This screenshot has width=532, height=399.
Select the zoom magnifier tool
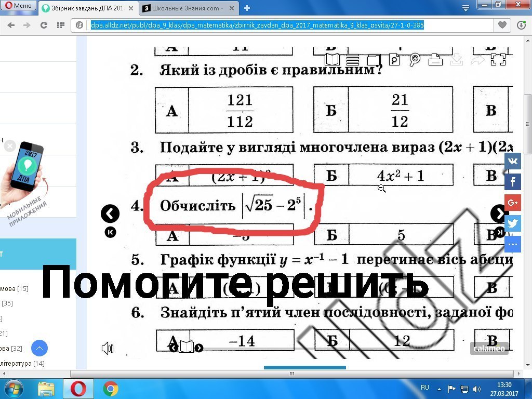coord(415,60)
